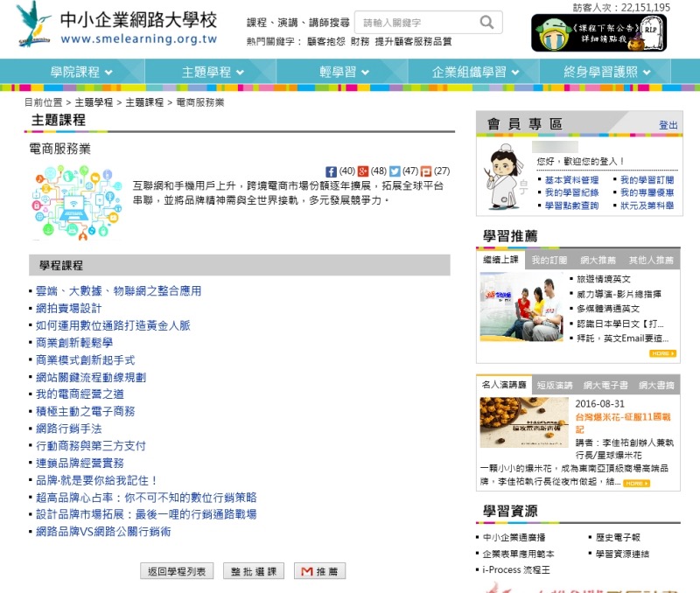Open course 我的電商經營之道
The width and height of the screenshot is (700, 593).
[80, 394]
